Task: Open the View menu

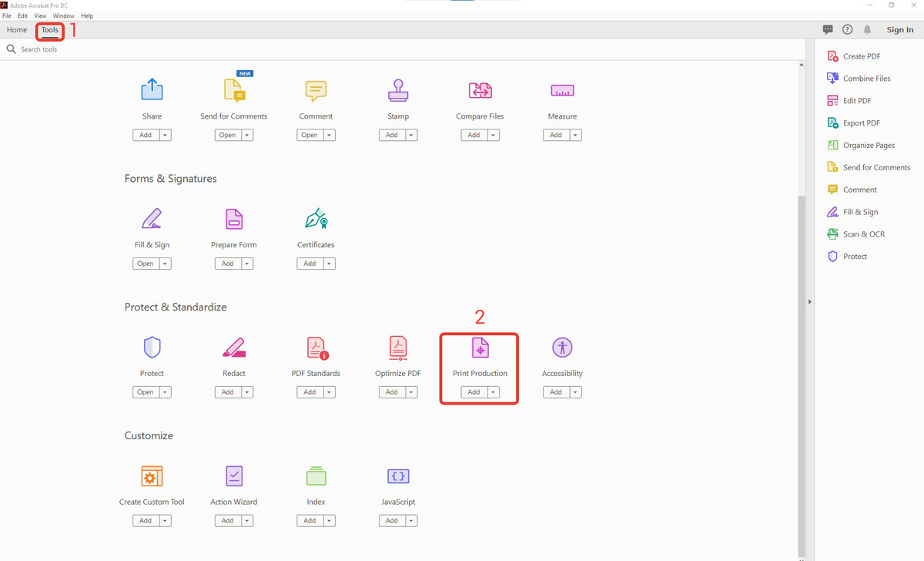Action: [40, 15]
